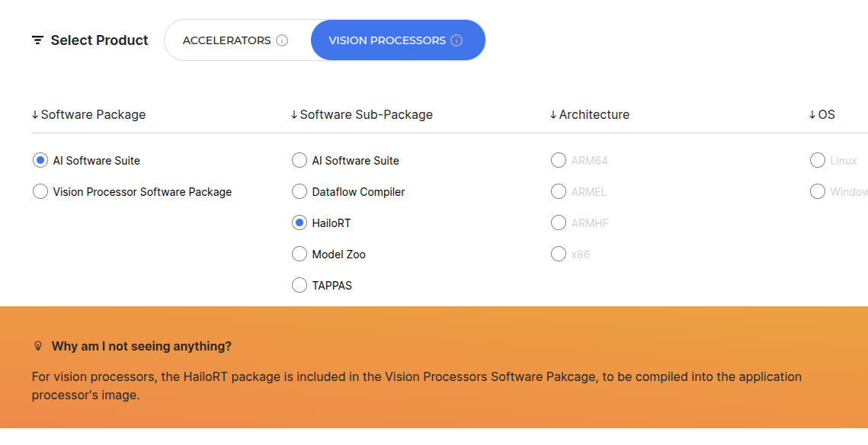This screenshot has height=445, width=868.
Task: Select the ARM64 architecture radio
Action: [x=559, y=161]
